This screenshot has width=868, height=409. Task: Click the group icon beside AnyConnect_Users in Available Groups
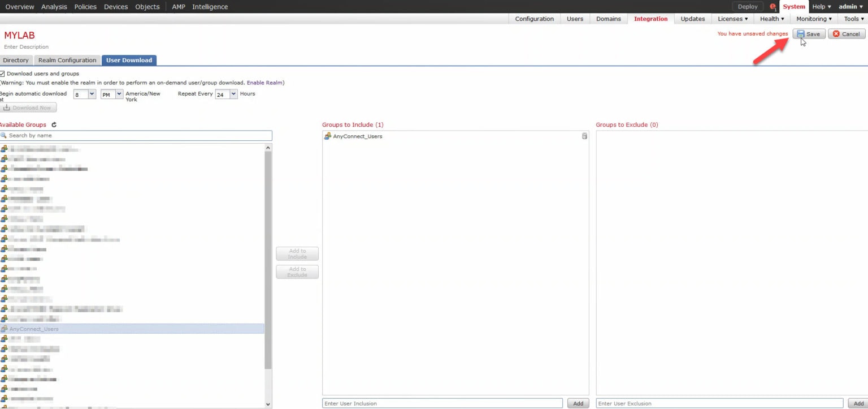5,329
